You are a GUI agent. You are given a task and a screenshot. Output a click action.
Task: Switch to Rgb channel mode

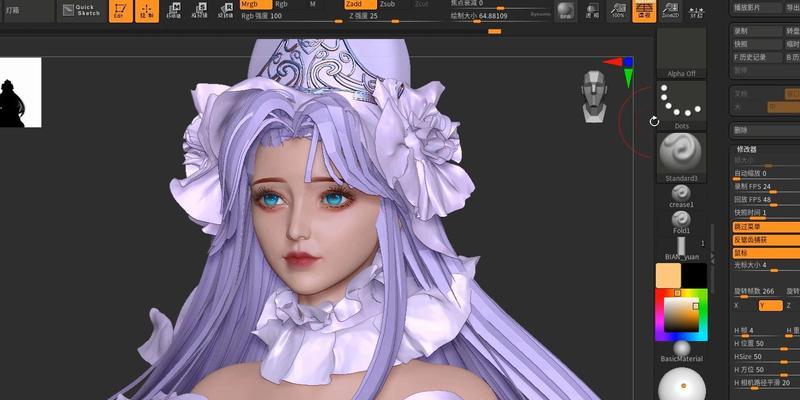pos(282,4)
